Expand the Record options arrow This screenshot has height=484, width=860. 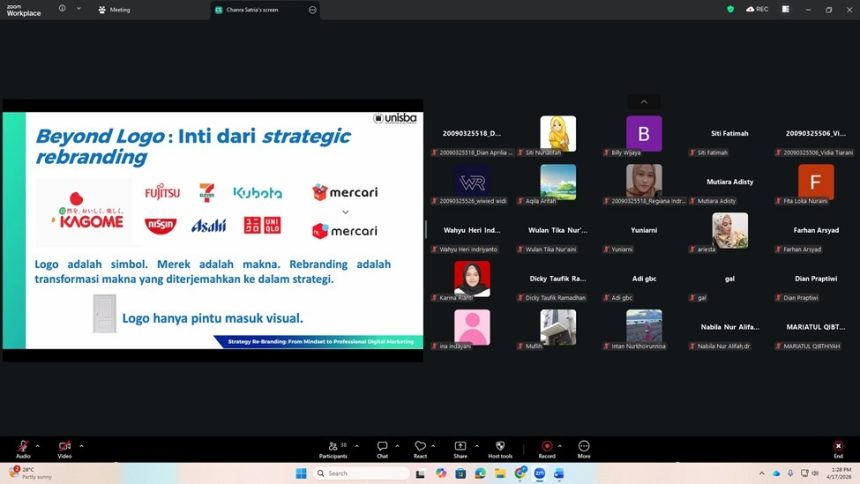click(x=559, y=446)
